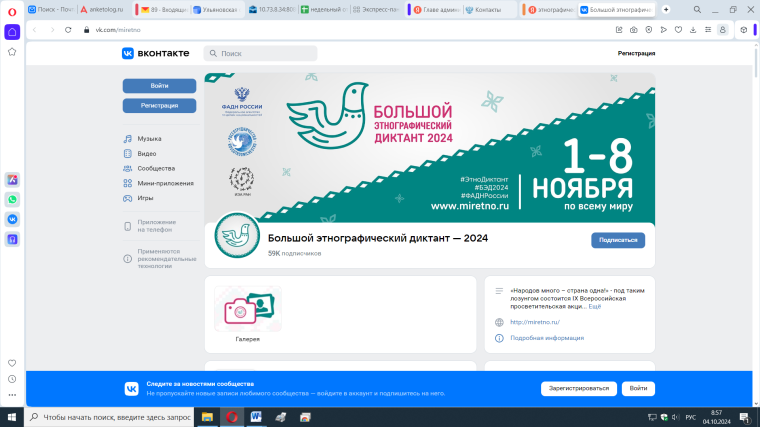Open File Explorer from the taskbar
This screenshot has width=760, height=427.
coord(207,417)
